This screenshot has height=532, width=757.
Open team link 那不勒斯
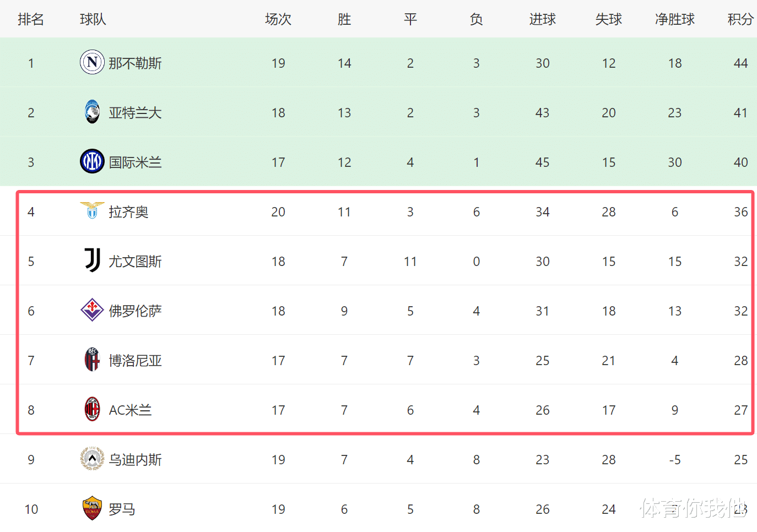135,63
